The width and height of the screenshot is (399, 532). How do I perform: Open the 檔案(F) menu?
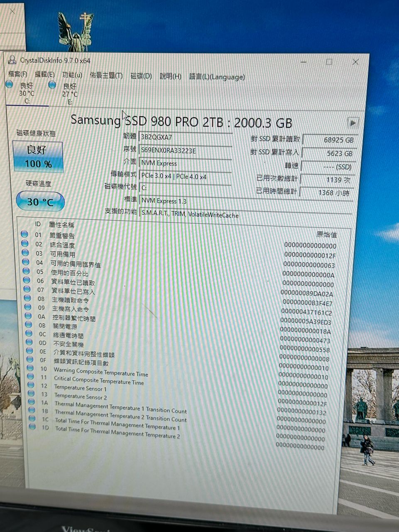(x=18, y=74)
